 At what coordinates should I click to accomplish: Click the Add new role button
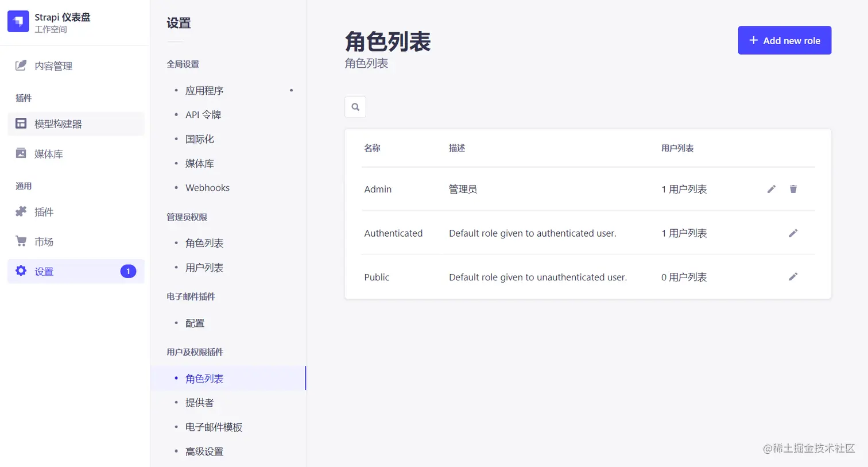pyautogui.click(x=784, y=40)
